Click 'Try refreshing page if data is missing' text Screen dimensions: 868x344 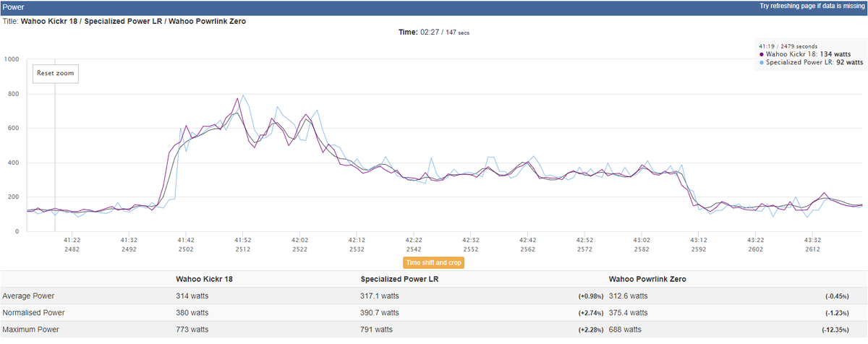coord(812,6)
